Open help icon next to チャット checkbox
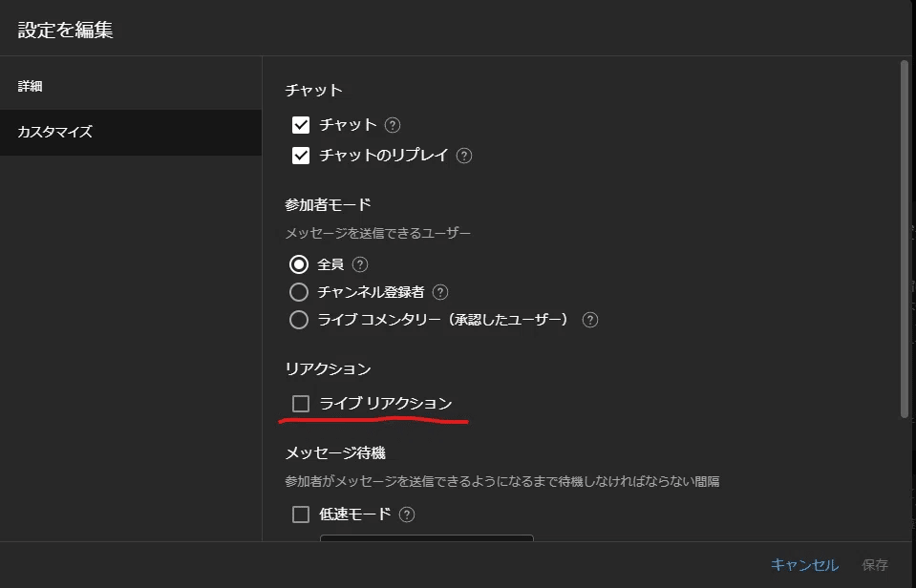Viewport: 916px width, 588px height. point(393,125)
